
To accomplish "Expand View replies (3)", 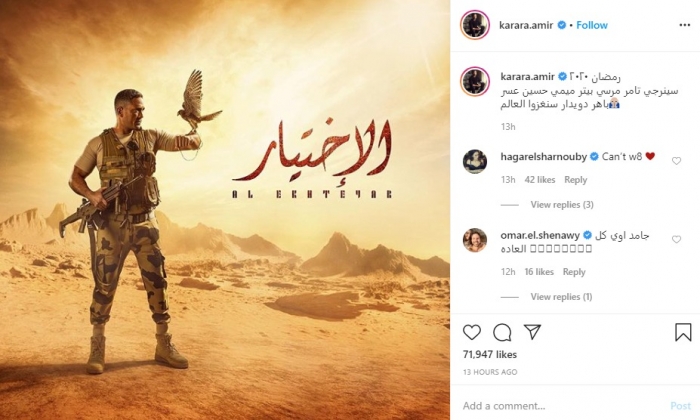I will click(562, 204).
